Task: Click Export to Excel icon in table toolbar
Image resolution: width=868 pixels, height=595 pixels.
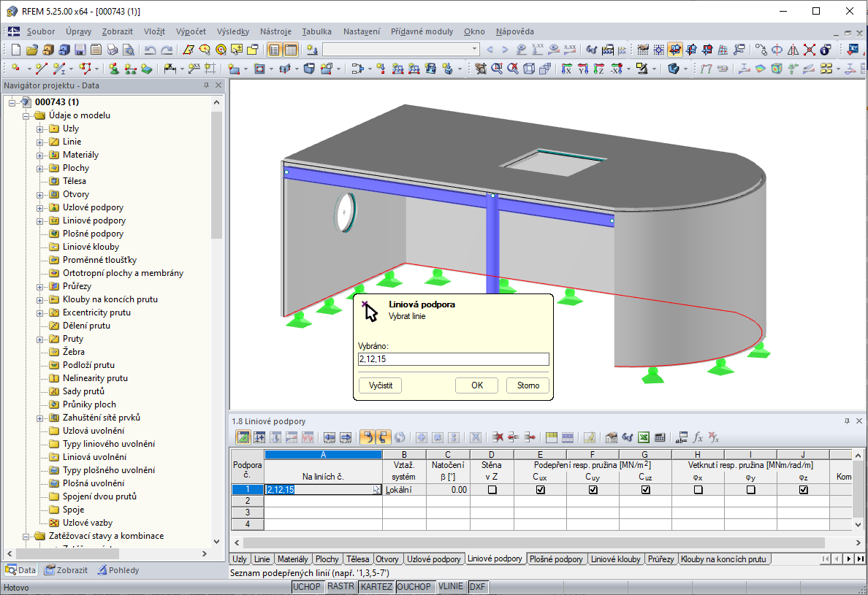Action: tap(643, 437)
